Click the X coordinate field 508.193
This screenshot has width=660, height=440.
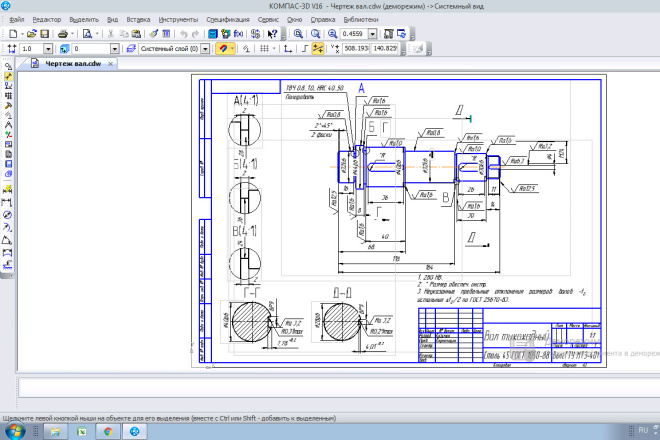coord(356,48)
